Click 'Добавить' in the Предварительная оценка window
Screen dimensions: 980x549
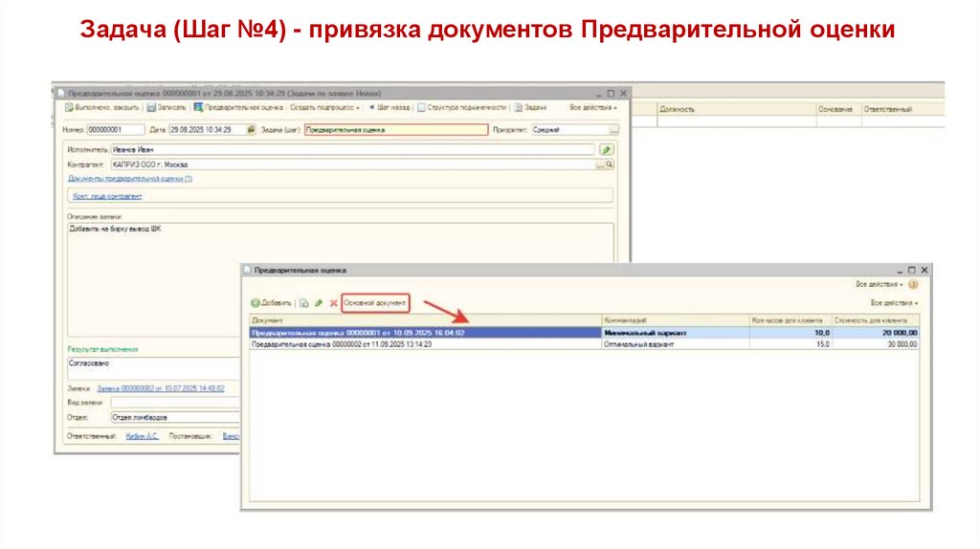coord(271,303)
